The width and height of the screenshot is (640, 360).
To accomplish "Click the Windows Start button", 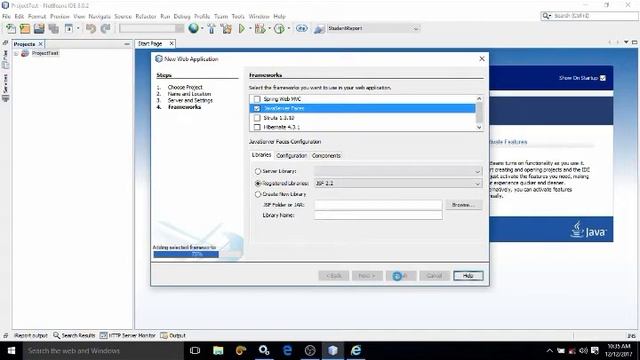I will click(11, 351).
